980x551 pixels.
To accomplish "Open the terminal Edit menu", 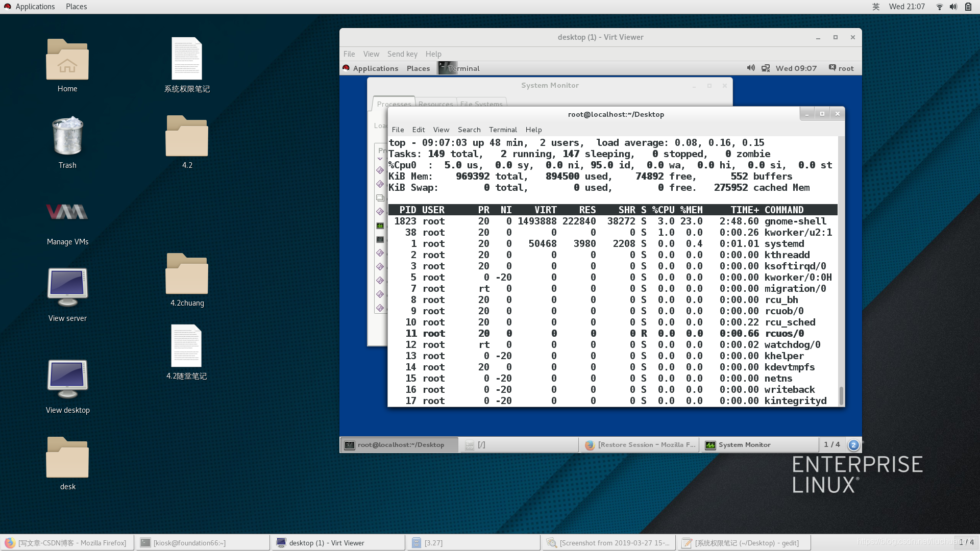I will coord(419,130).
